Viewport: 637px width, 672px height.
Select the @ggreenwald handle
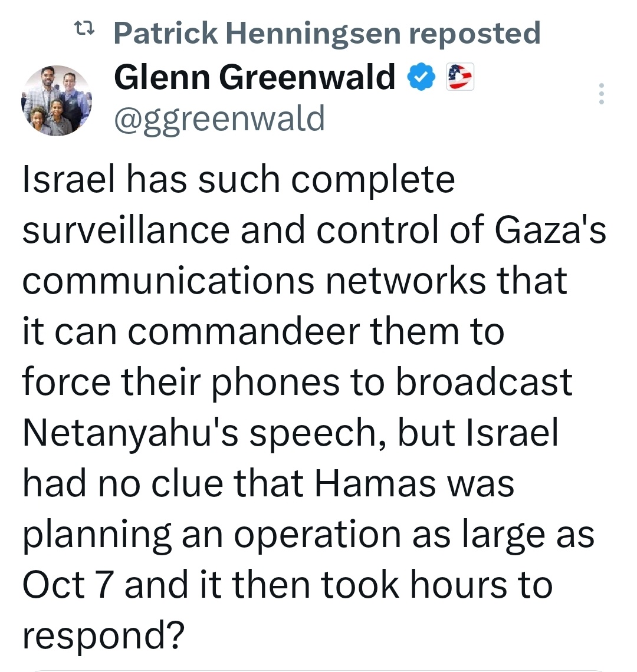219,118
